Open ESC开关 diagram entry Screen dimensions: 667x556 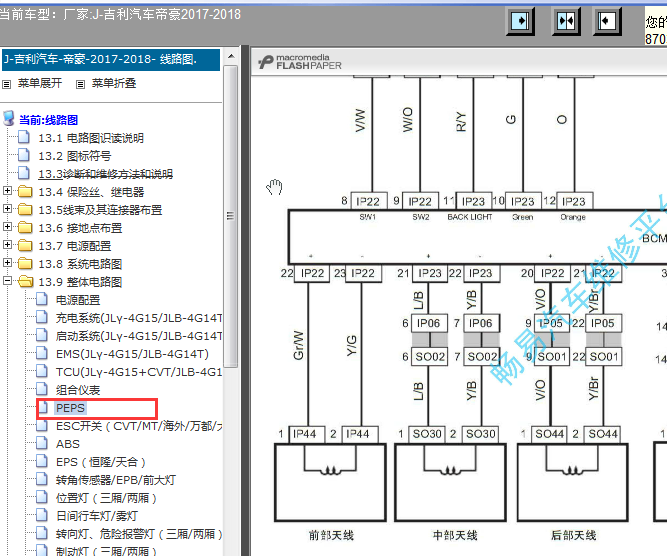point(139,426)
